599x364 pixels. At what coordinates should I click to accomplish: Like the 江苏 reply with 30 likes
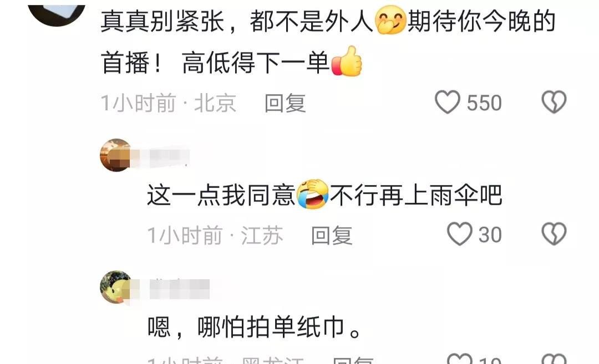[x=460, y=234]
